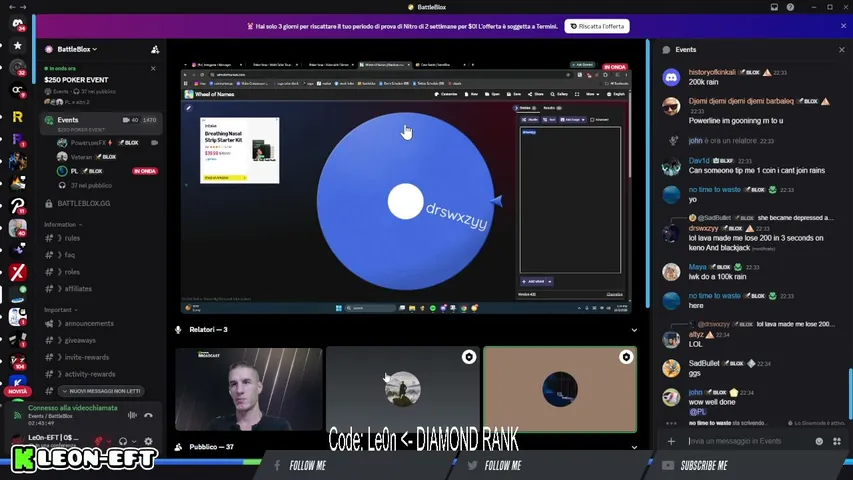Click the lock icon beside BATTLEBLOX.GG

[x=48, y=204]
